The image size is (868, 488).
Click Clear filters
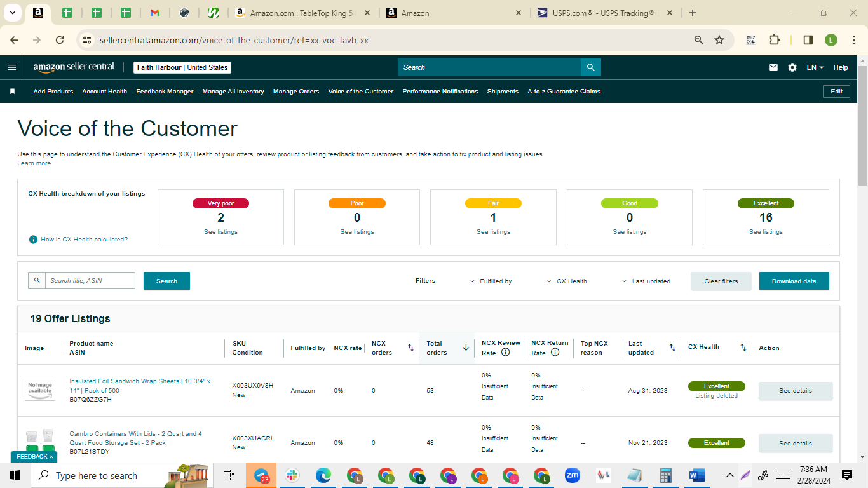click(x=721, y=281)
